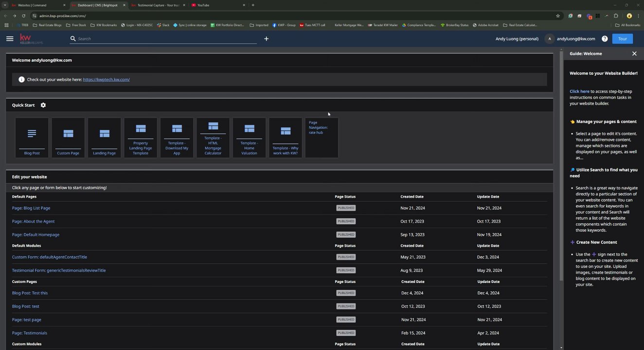Open the All Bookmarks folder
Screen dimensions: 644x350
coord(627,25)
